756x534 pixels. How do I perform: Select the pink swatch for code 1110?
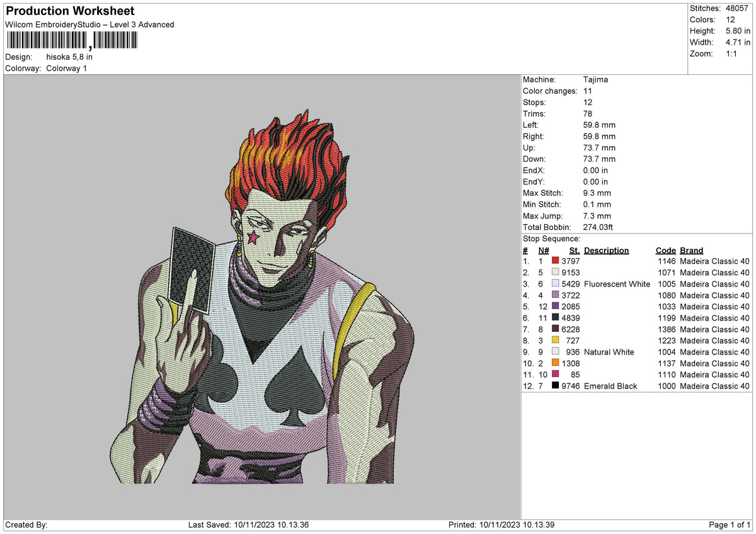[x=556, y=374]
